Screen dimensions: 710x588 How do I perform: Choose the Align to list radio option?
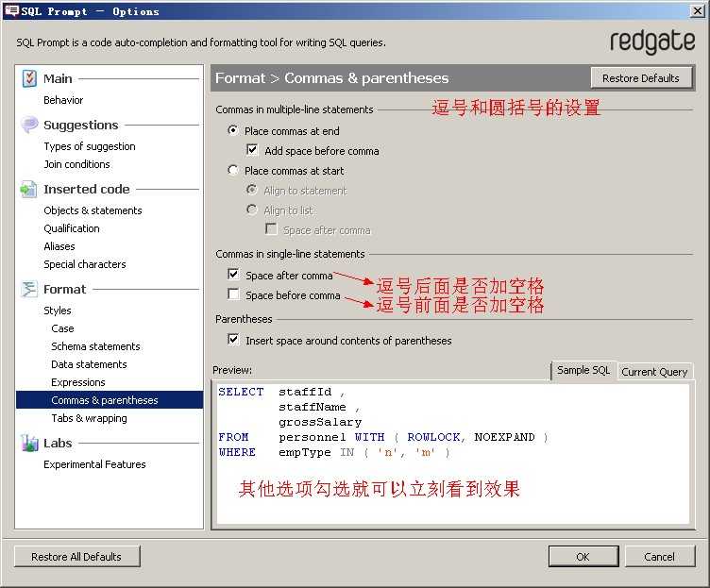252,210
